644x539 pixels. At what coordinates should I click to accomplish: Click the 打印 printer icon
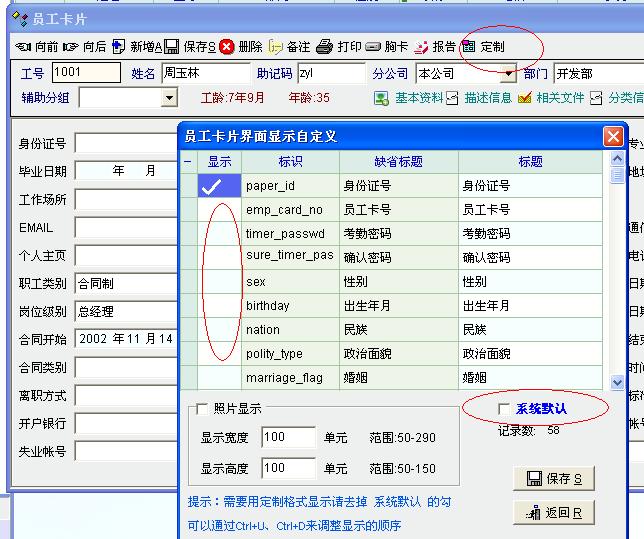tap(324, 47)
